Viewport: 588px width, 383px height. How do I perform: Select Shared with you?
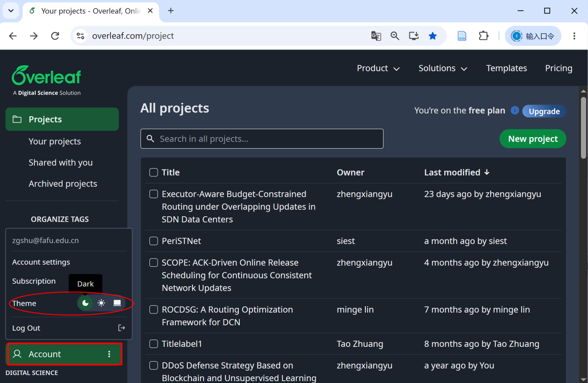[61, 163]
